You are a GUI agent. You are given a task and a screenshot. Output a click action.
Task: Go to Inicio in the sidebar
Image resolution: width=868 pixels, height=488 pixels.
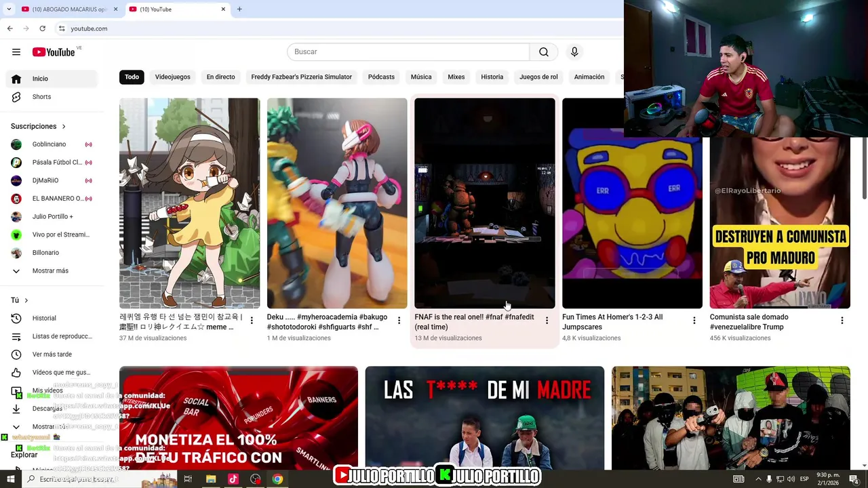pyautogui.click(x=52, y=79)
